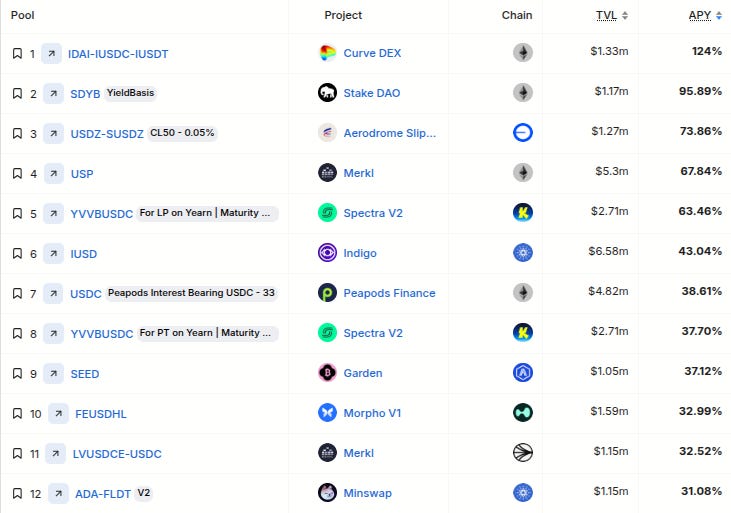Open the LVUSDCE-USDC pool link
This screenshot has height=513, width=731.
pyautogui.click(x=117, y=454)
